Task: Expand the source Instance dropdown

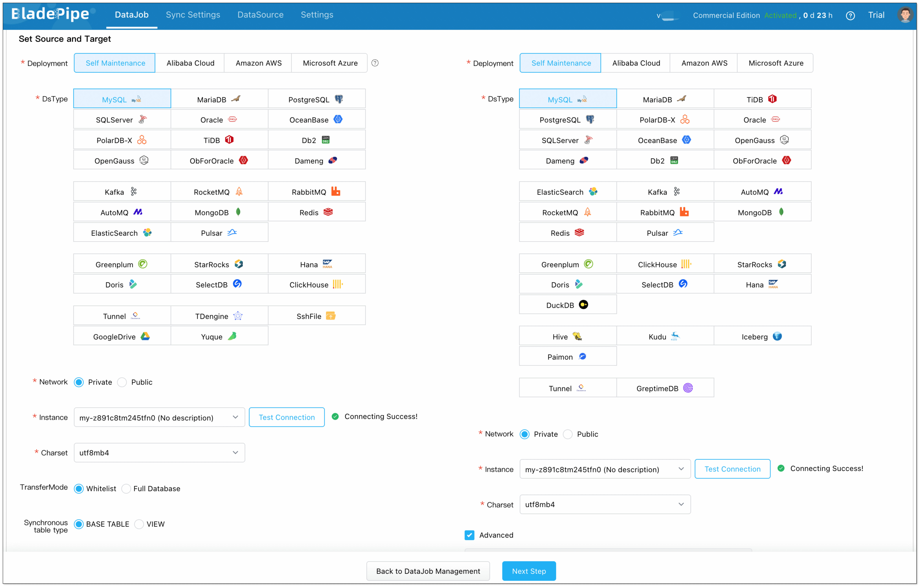Action: coord(159,417)
